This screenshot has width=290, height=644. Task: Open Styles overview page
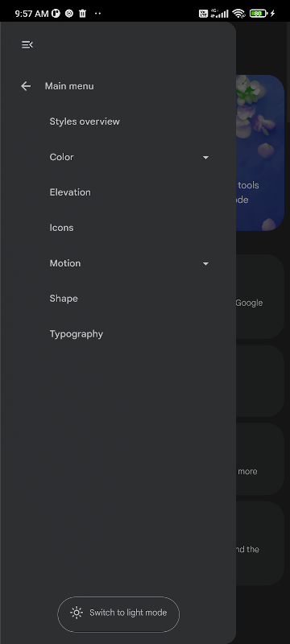pyautogui.click(x=85, y=122)
